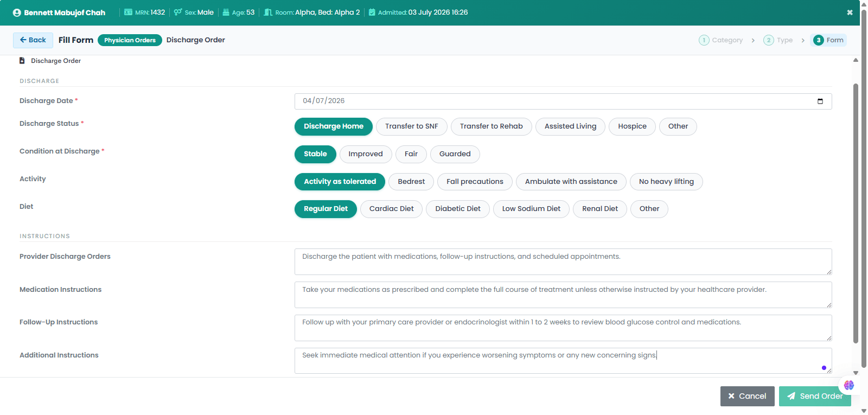Toggle Fall precautions activity
Screen dimensions: 868x415
475,182
